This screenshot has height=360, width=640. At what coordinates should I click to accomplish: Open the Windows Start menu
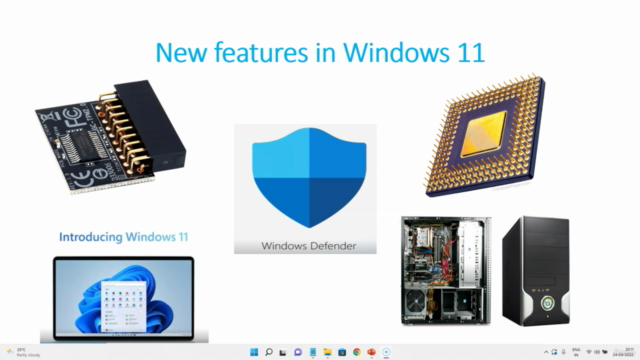(254, 352)
